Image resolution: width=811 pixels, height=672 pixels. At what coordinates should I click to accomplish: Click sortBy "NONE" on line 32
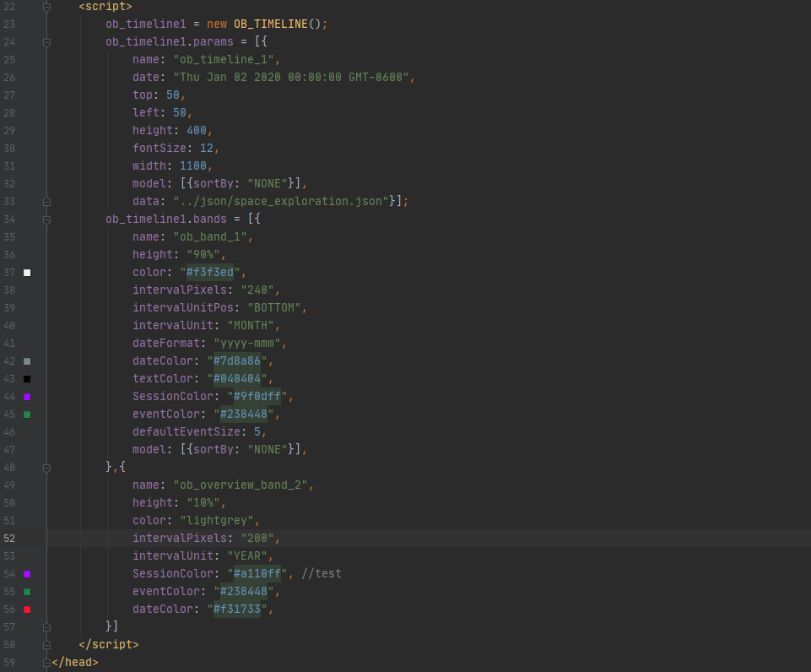click(268, 184)
